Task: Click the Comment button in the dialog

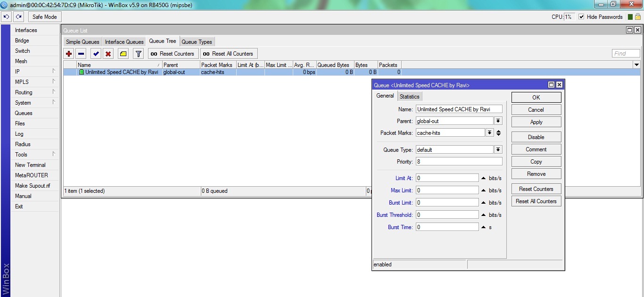Action: click(x=536, y=149)
